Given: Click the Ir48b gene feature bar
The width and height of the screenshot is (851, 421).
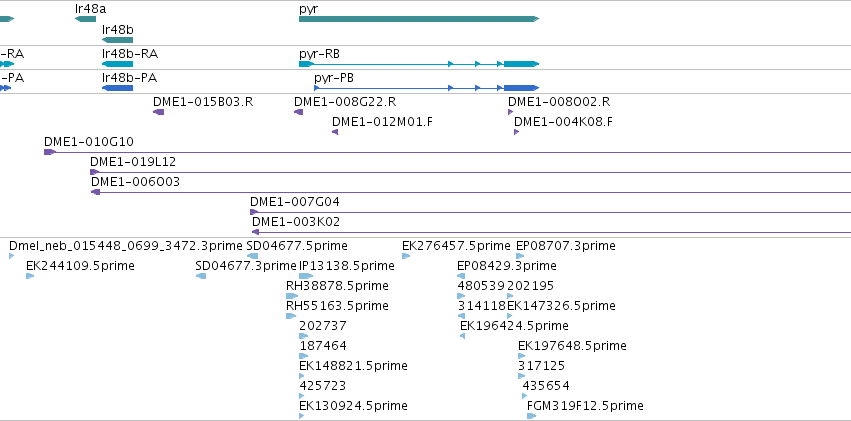Looking at the screenshot, I should (117, 40).
